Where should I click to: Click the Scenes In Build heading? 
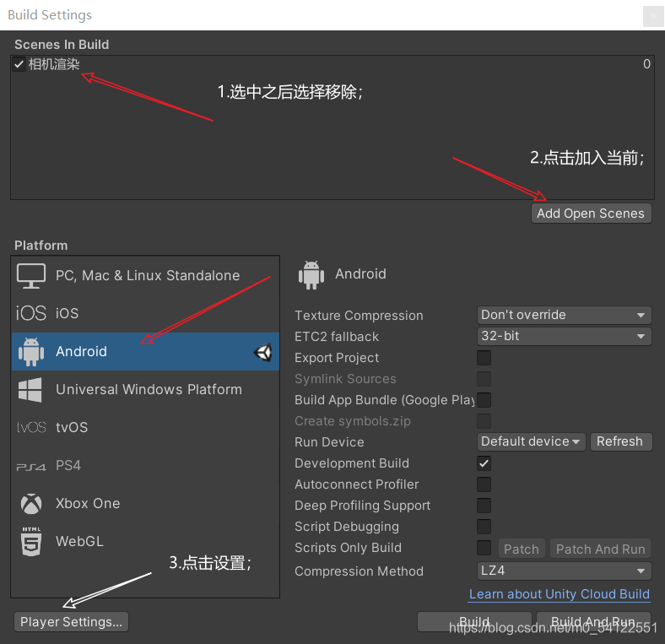[x=62, y=45]
